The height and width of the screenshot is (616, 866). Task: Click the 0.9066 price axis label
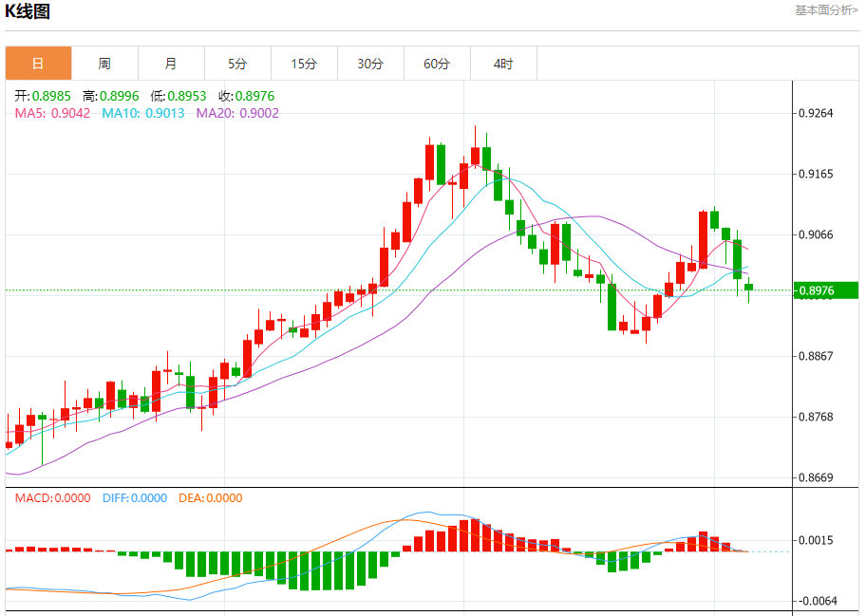pyautogui.click(x=816, y=234)
